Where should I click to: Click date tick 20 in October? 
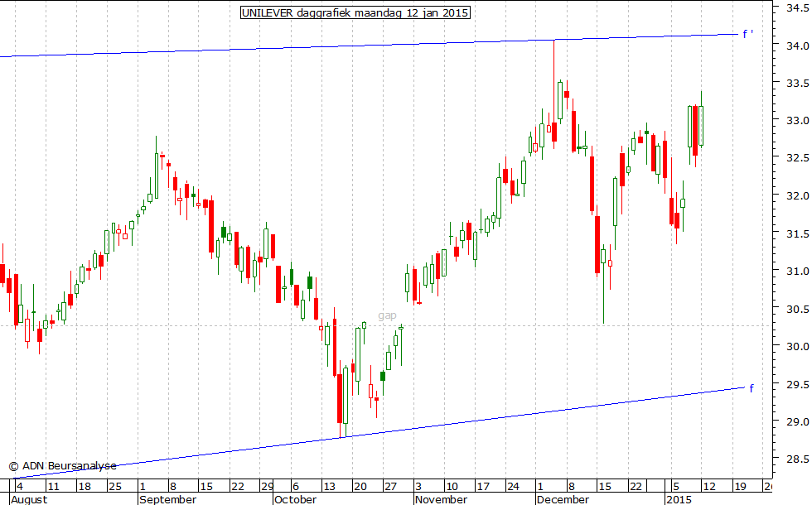(360, 487)
